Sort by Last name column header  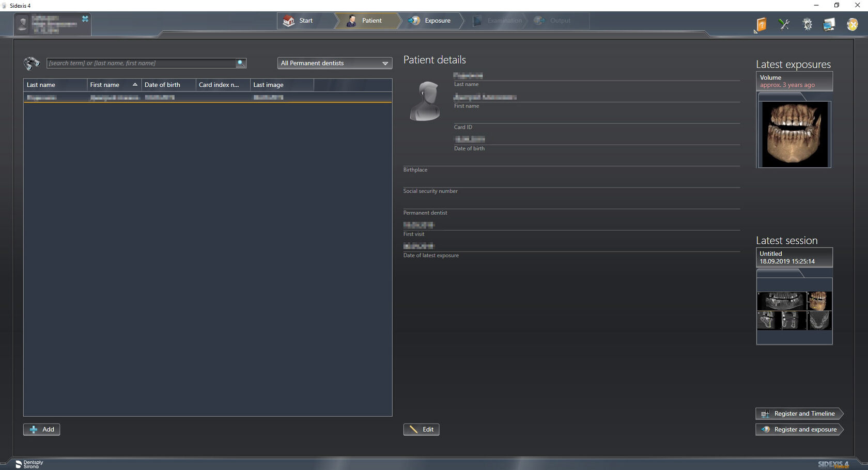(x=55, y=85)
